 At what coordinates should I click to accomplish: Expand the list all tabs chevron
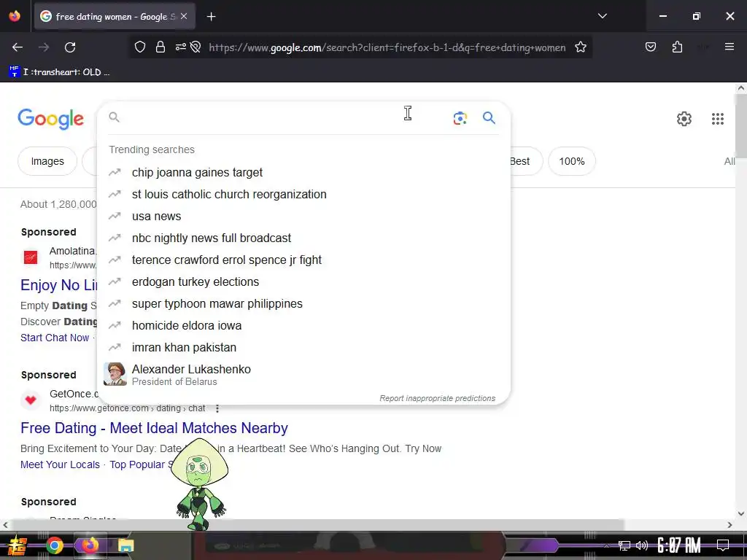(602, 16)
